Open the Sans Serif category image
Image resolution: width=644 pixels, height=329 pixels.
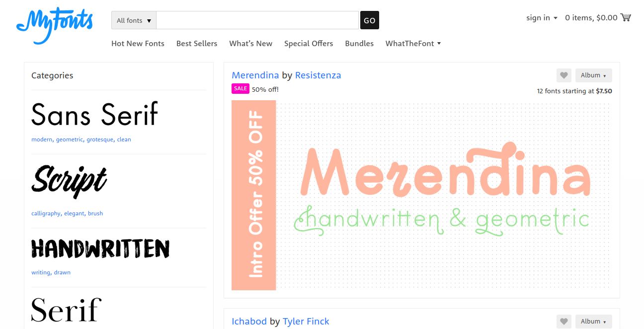[94, 114]
